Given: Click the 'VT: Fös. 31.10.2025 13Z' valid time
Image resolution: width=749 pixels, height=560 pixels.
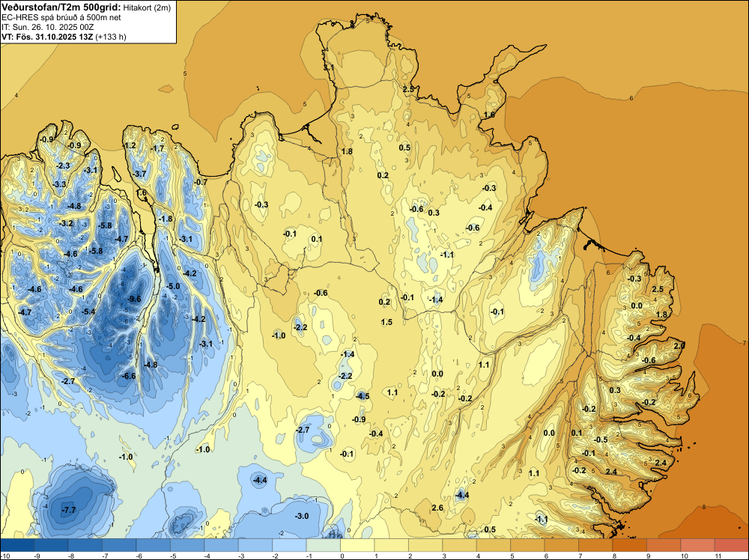Looking at the screenshot, I should click(47, 37).
